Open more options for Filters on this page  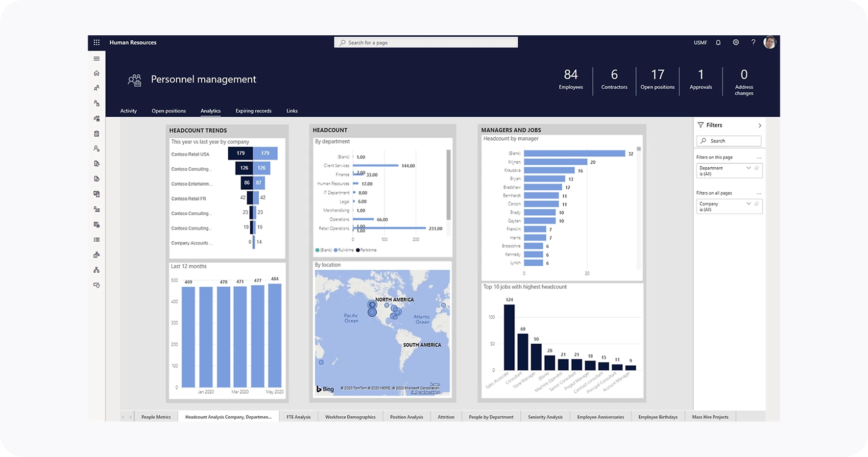(759, 158)
